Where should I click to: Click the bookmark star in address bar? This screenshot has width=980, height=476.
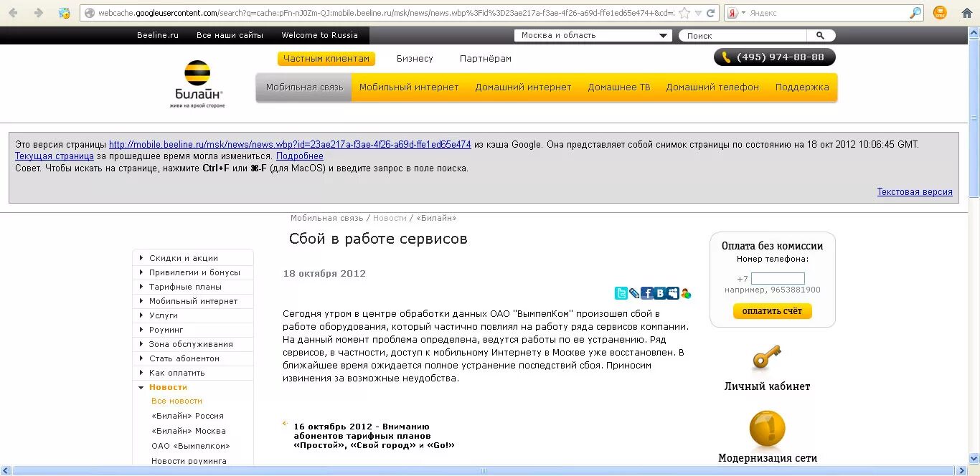[685, 13]
